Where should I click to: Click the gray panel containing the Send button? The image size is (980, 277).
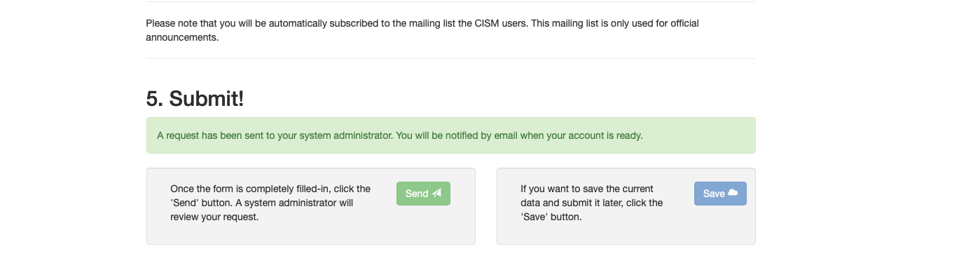point(311,206)
